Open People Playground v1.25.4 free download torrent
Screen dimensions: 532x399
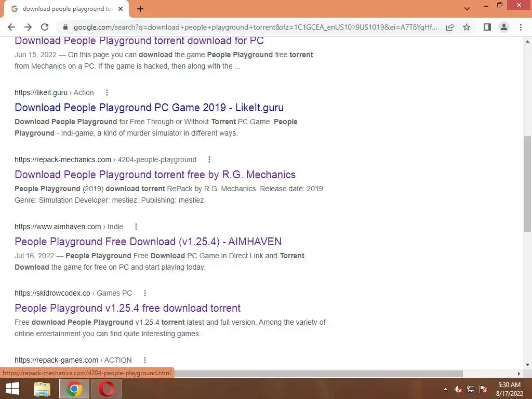point(128,308)
